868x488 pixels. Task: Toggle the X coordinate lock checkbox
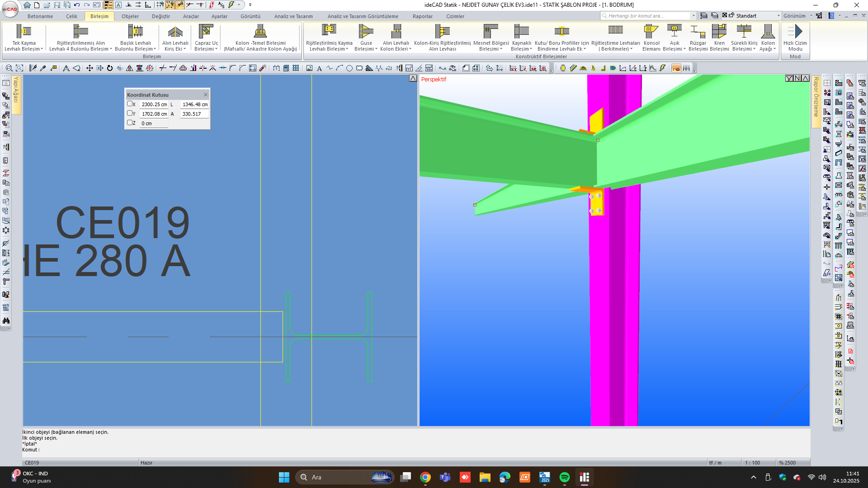130,104
